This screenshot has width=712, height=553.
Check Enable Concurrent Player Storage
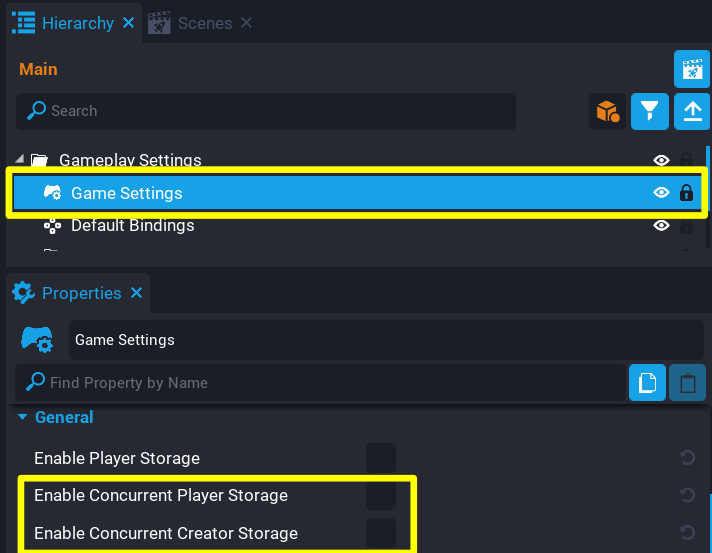click(x=380, y=496)
